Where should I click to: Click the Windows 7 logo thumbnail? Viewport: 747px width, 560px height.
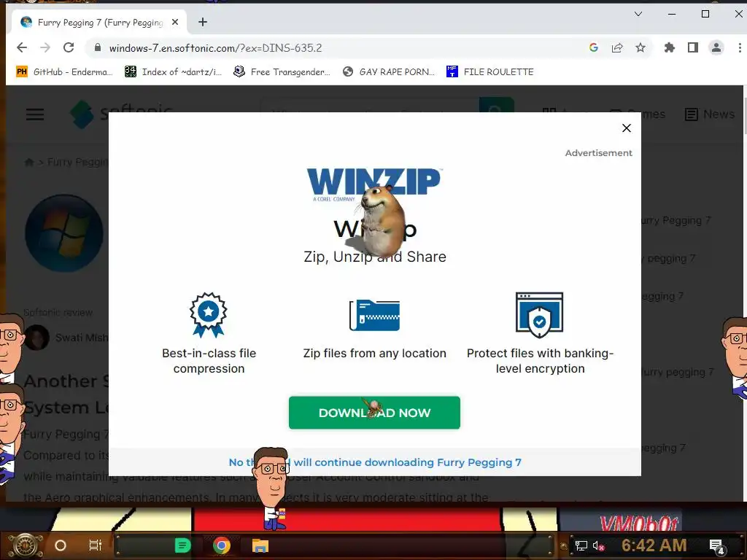[64, 233]
